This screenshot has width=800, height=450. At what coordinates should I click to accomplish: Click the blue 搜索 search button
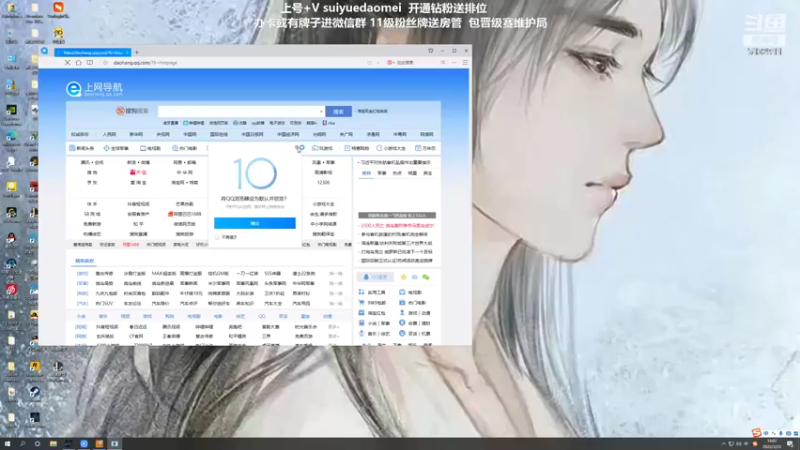tap(338, 111)
